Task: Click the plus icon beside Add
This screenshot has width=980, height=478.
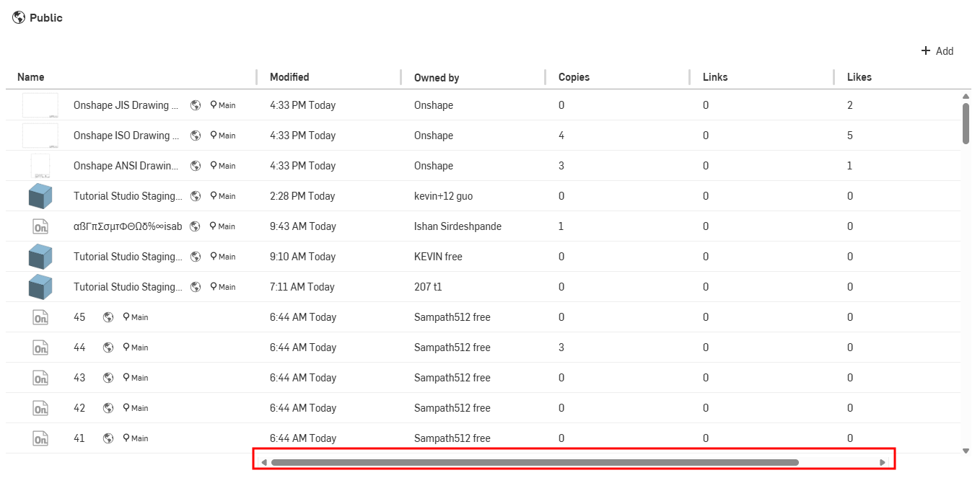Action: tap(924, 50)
